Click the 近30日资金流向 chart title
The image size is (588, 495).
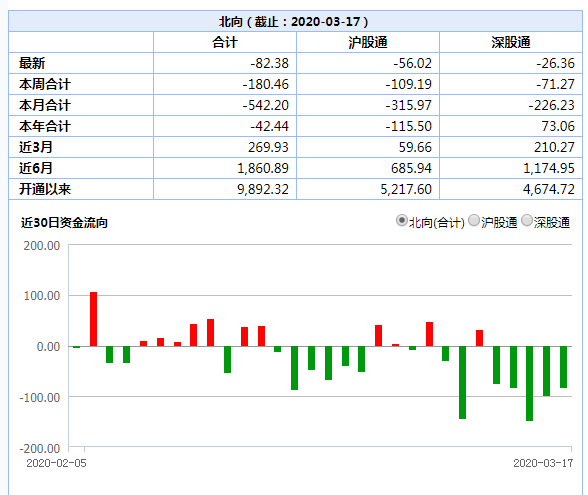(x=64, y=223)
